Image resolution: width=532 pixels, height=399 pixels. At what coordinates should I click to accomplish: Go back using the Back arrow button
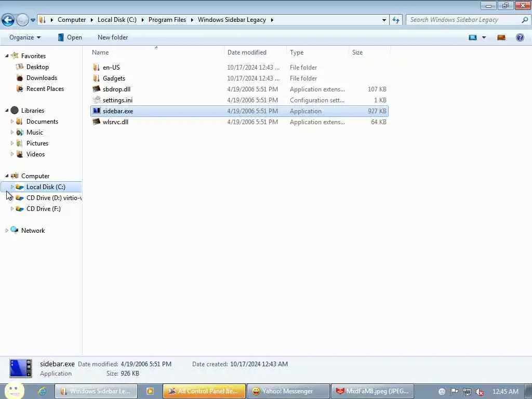[8, 20]
